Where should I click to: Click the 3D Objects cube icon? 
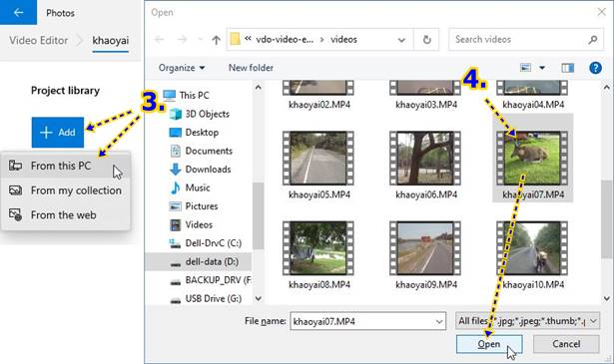click(175, 114)
